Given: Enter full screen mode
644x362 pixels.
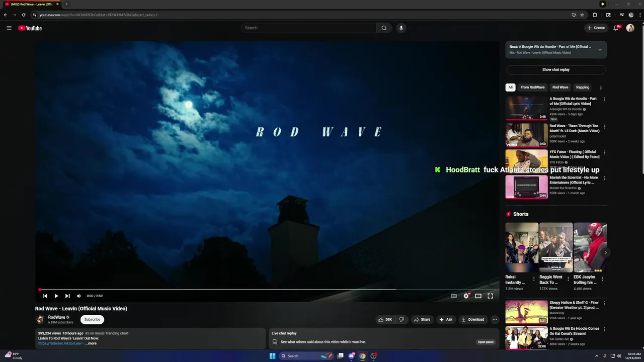Looking at the screenshot, I should click(490, 296).
